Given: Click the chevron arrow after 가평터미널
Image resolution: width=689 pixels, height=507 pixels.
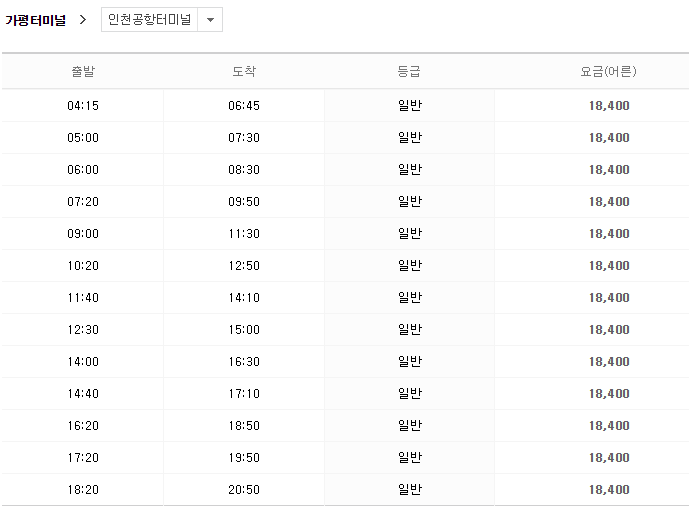Looking at the screenshot, I should [83, 20].
